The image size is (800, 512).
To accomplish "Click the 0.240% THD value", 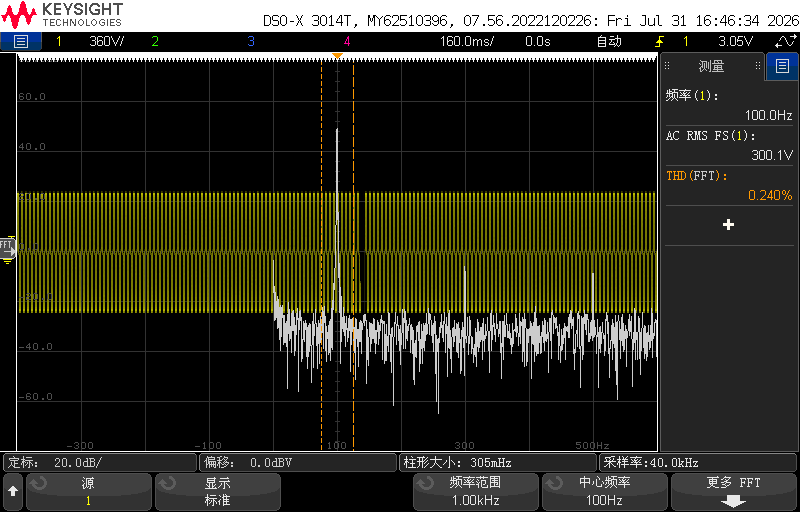I will 770,195.
